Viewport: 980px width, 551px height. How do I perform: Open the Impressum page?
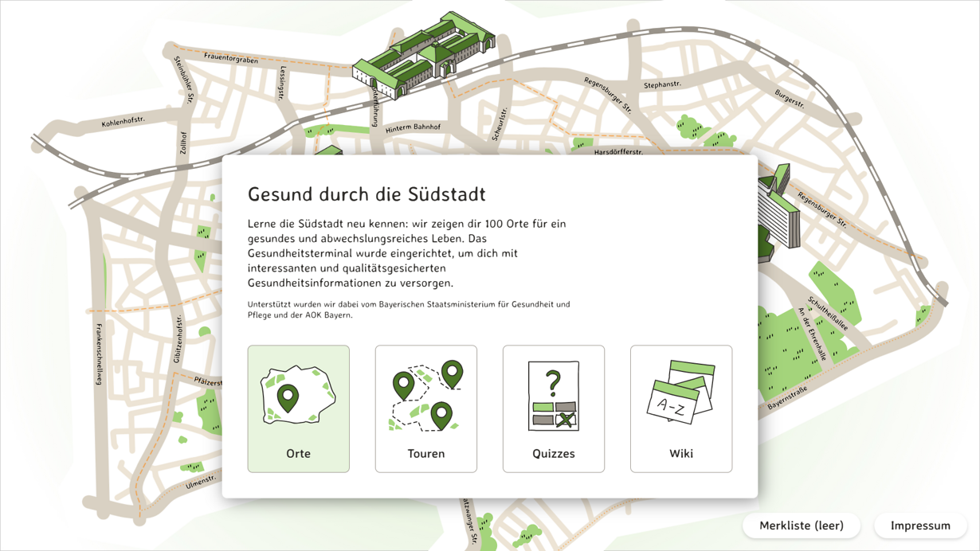[920, 526]
